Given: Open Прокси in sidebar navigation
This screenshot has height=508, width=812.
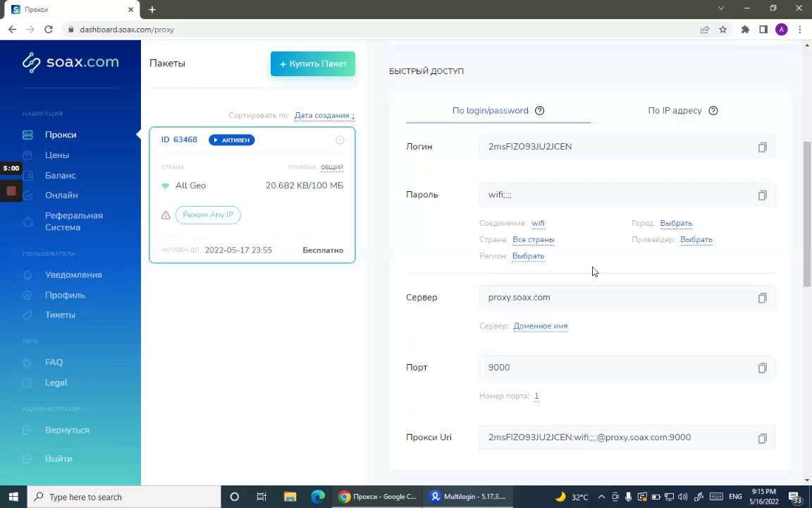Looking at the screenshot, I should pos(61,135).
